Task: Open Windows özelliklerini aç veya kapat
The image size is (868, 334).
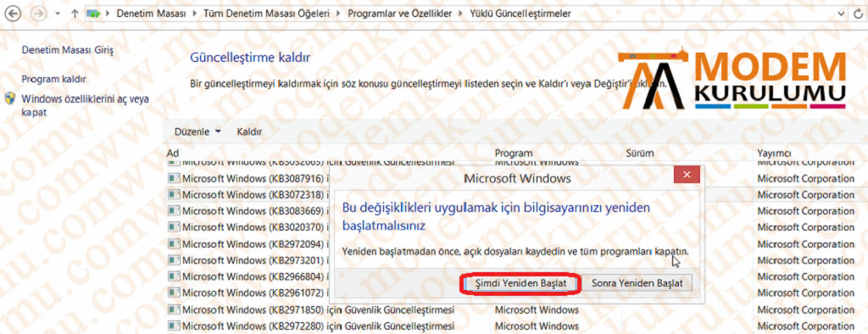Action: click(85, 105)
